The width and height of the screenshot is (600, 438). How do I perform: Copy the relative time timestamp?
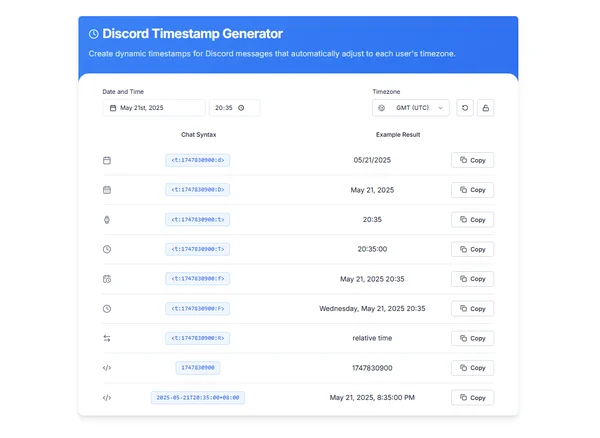tap(473, 338)
